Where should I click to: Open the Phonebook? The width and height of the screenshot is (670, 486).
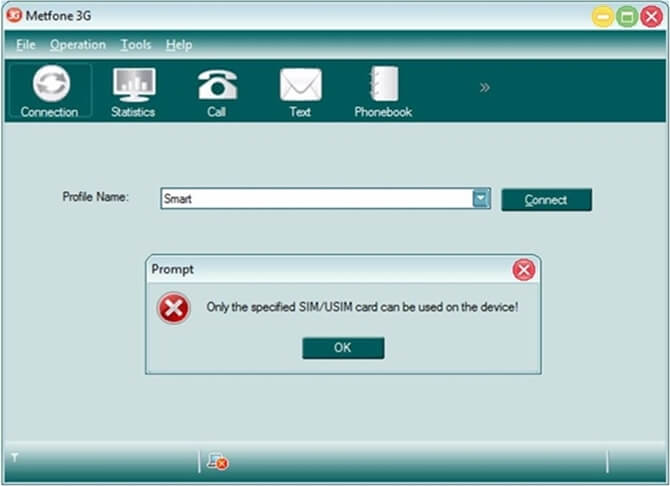tap(383, 92)
